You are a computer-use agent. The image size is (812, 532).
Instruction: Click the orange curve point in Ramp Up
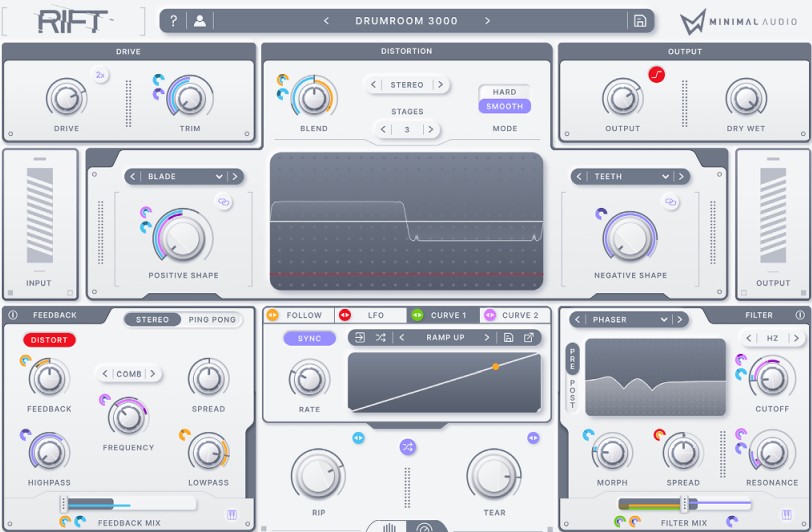tap(496, 367)
